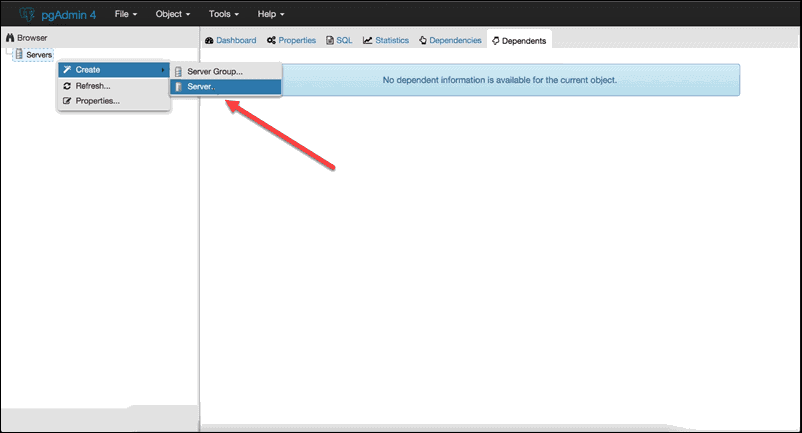Click the Browser panel header

[x=100, y=38]
